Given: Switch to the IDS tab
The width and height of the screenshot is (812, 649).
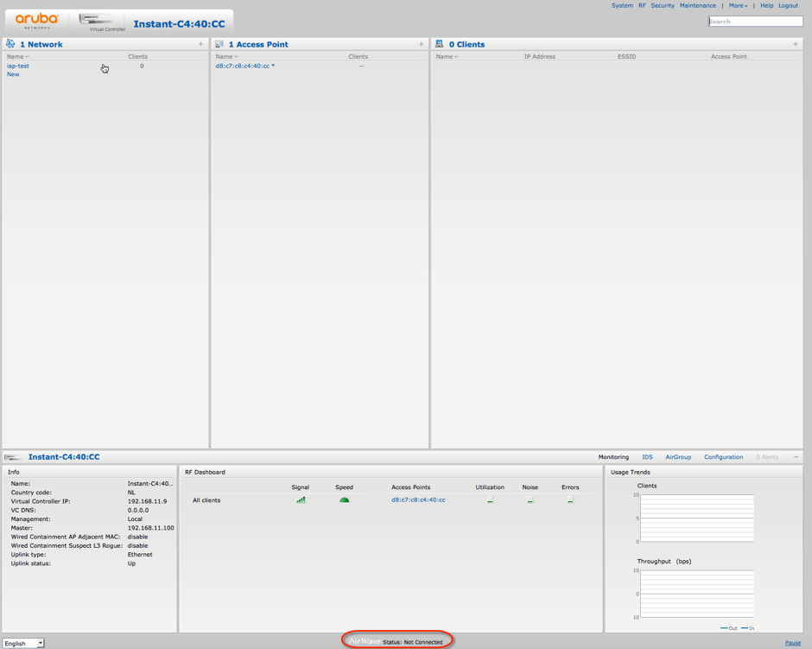Looking at the screenshot, I should [x=647, y=457].
